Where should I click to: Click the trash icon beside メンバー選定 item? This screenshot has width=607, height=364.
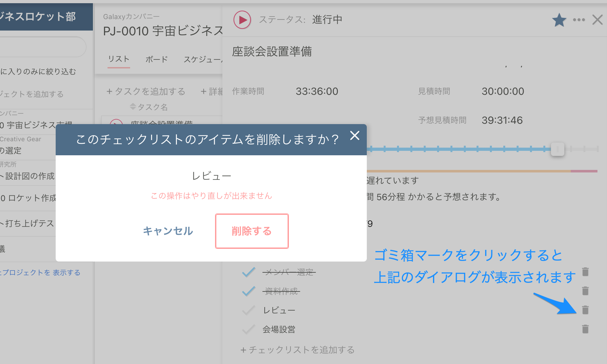(x=585, y=272)
